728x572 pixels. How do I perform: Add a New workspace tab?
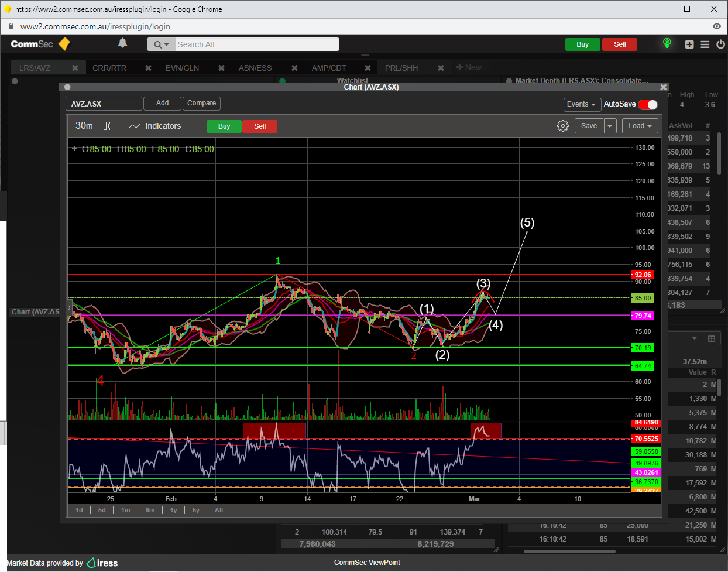tap(469, 67)
